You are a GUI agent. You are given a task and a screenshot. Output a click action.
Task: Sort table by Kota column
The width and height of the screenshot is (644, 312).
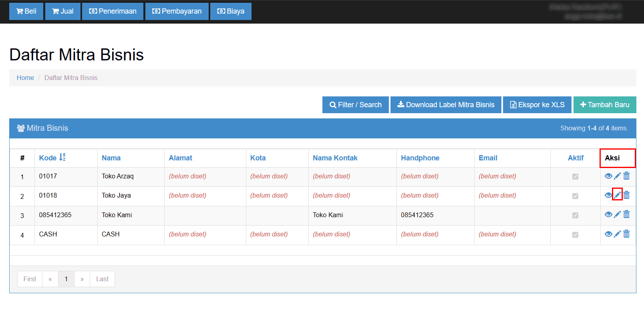(258, 158)
